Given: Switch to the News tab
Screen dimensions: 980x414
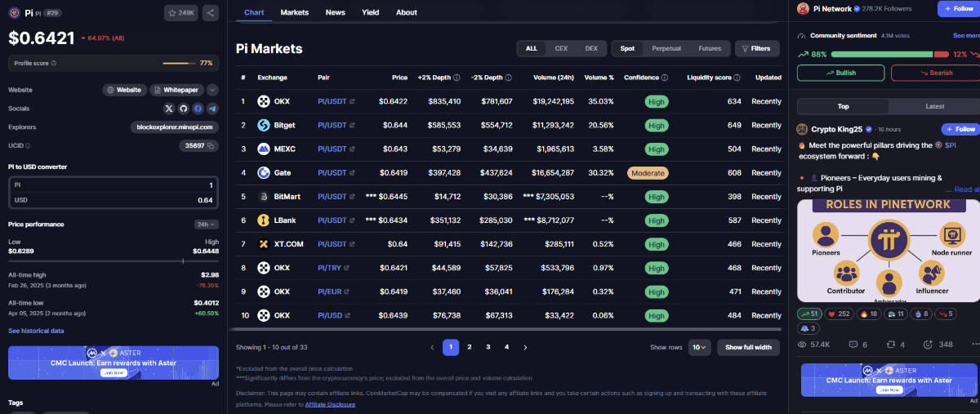Looking at the screenshot, I should coord(335,12).
